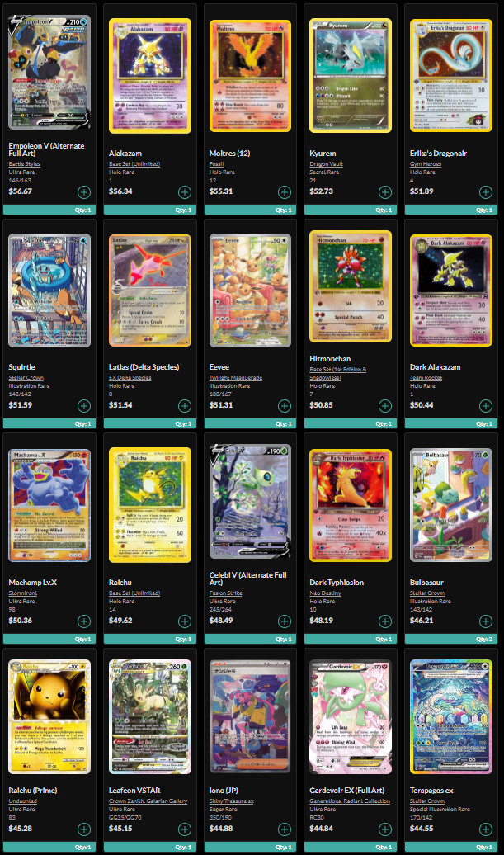The image size is (504, 855).
Task: Click the Gardevoir EX card thumbnail
Action: click(351, 716)
